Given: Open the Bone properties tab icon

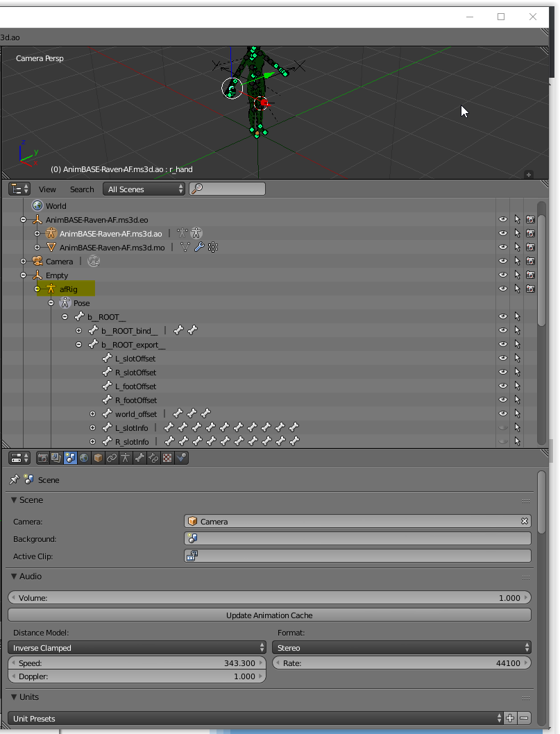Looking at the screenshot, I should (x=139, y=458).
